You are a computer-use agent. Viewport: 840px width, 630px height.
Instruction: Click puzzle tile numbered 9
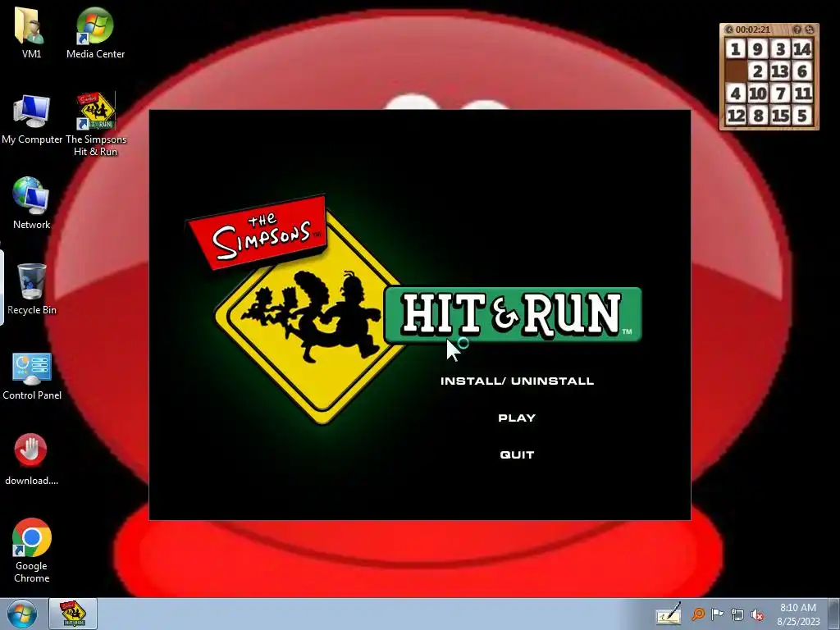(758, 49)
